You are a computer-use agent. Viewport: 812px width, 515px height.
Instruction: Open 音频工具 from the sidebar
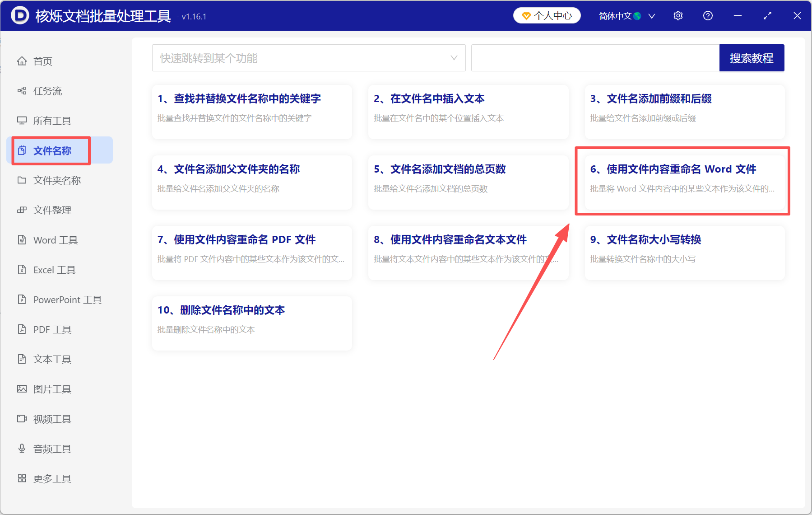click(51, 449)
